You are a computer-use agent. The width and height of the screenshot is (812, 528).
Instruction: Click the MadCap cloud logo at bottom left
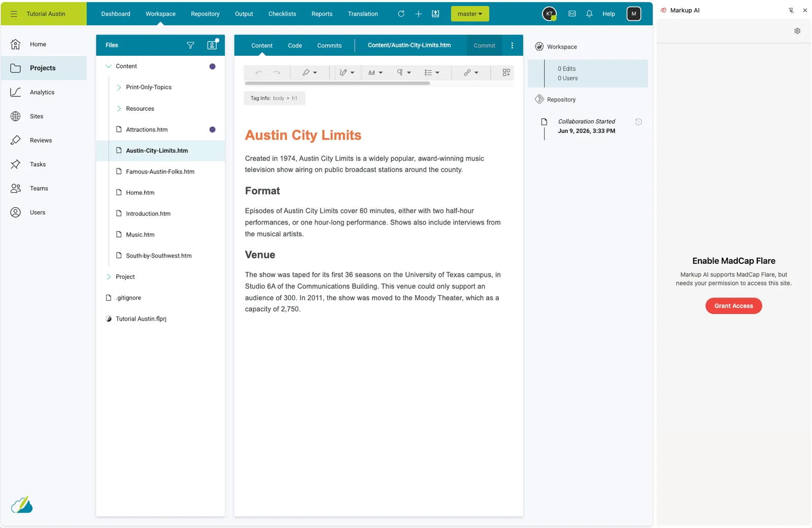(x=22, y=505)
